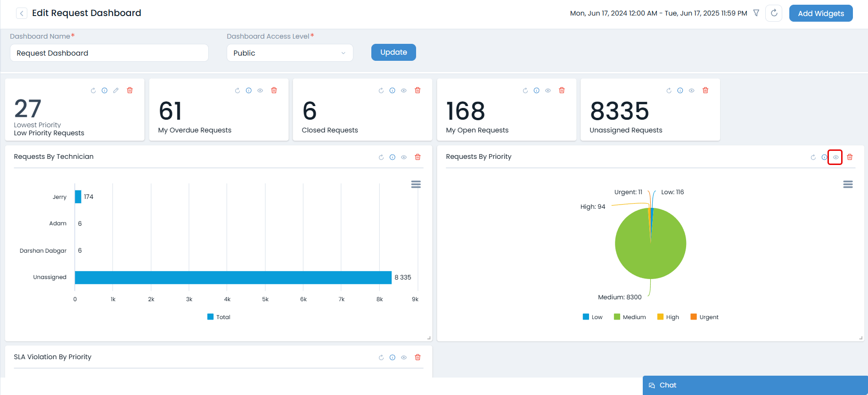Screen dimensions: 868x395
Task: Refresh the Closed Requests widget
Action: [381, 91]
